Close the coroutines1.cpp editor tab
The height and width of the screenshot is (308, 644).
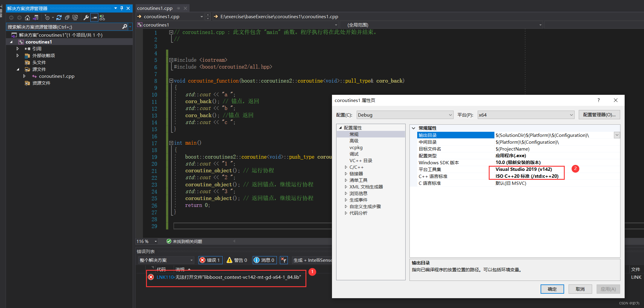(x=185, y=8)
